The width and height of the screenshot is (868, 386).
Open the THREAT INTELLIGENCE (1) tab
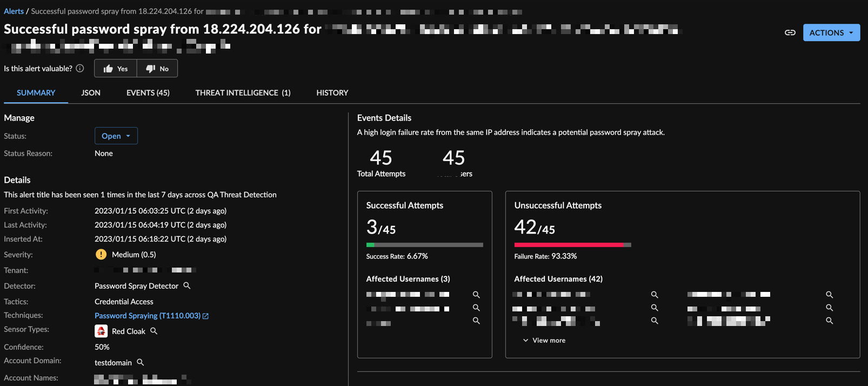(x=243, y=93)
